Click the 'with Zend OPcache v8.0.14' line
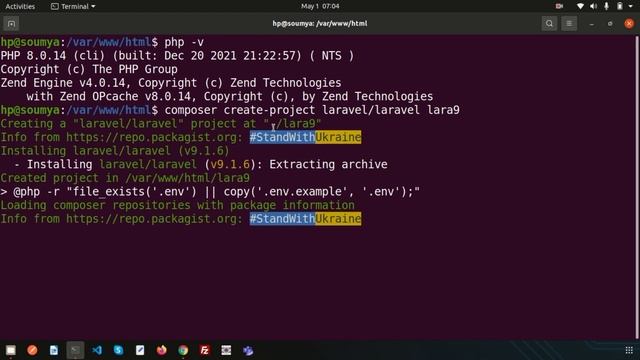 tap(230, 96)
